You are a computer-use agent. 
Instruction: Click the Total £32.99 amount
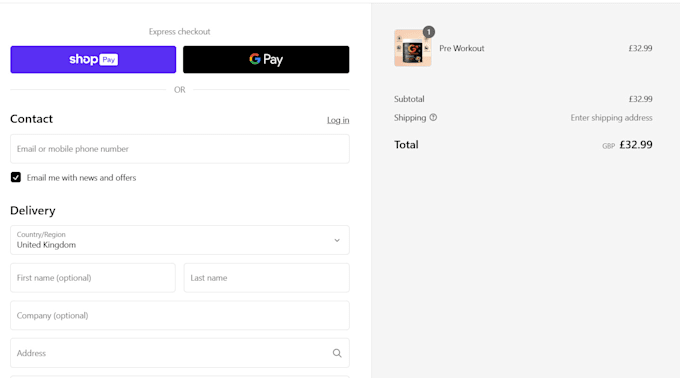[636, 144]
